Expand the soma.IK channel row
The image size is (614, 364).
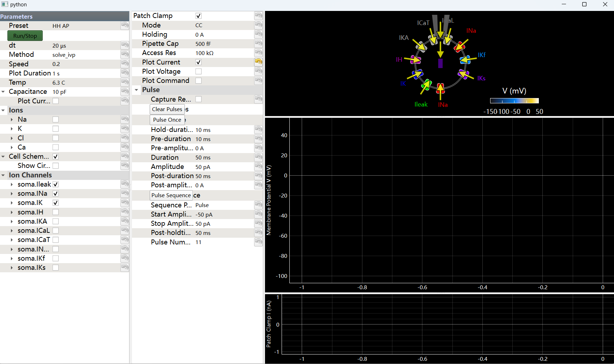point(12,203)
